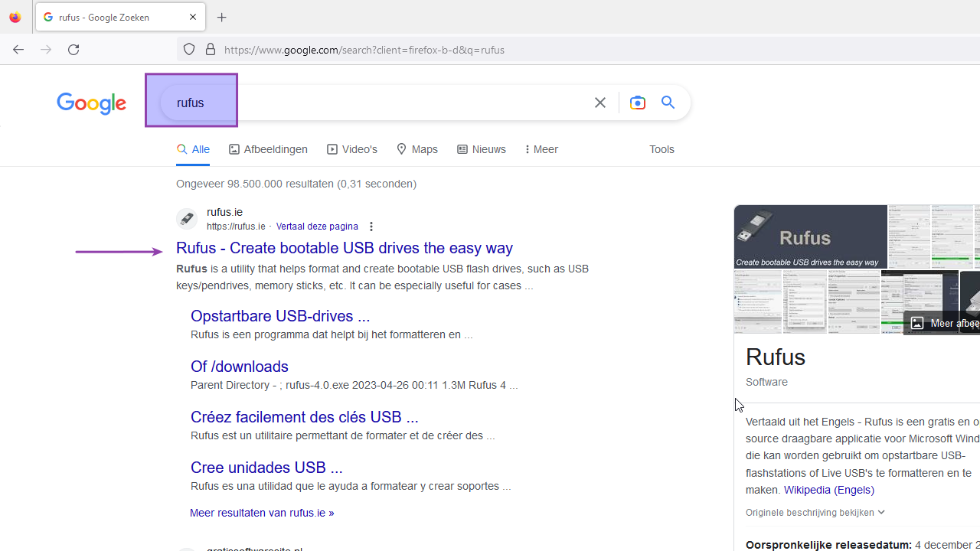Image resolution: width=980 pixels, height=551 pixels.
Task: Open the large Rufus logo thumbnail
Action: (x=811, y=236)
